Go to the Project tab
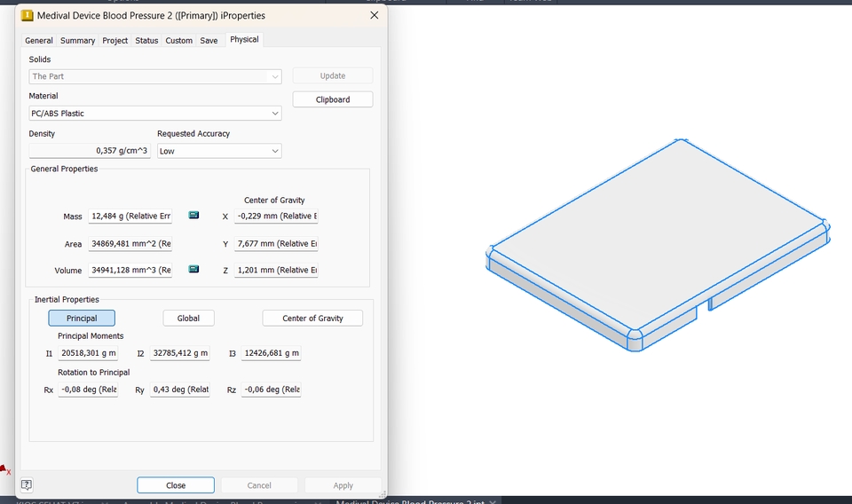The image size is (852, 504). pyautogui.click(x=115, y=41)
